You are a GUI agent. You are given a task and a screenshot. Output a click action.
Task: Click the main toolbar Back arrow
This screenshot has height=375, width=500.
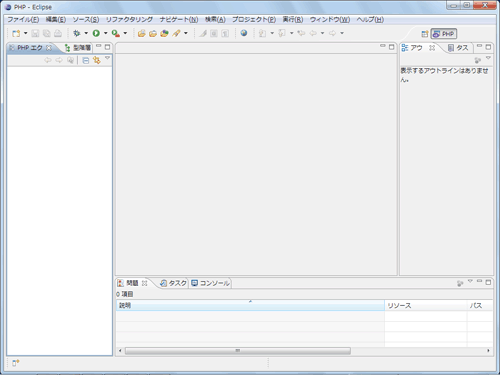313,33
